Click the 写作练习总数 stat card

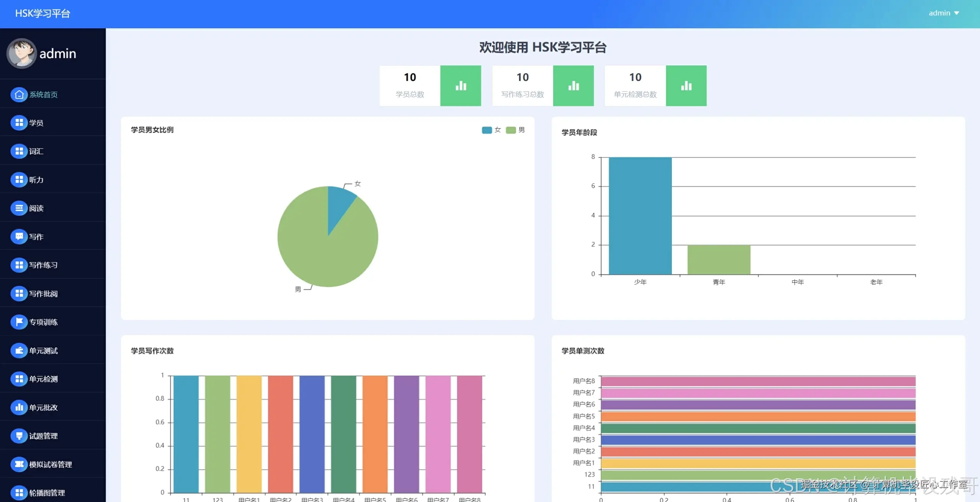coord(523,85)
